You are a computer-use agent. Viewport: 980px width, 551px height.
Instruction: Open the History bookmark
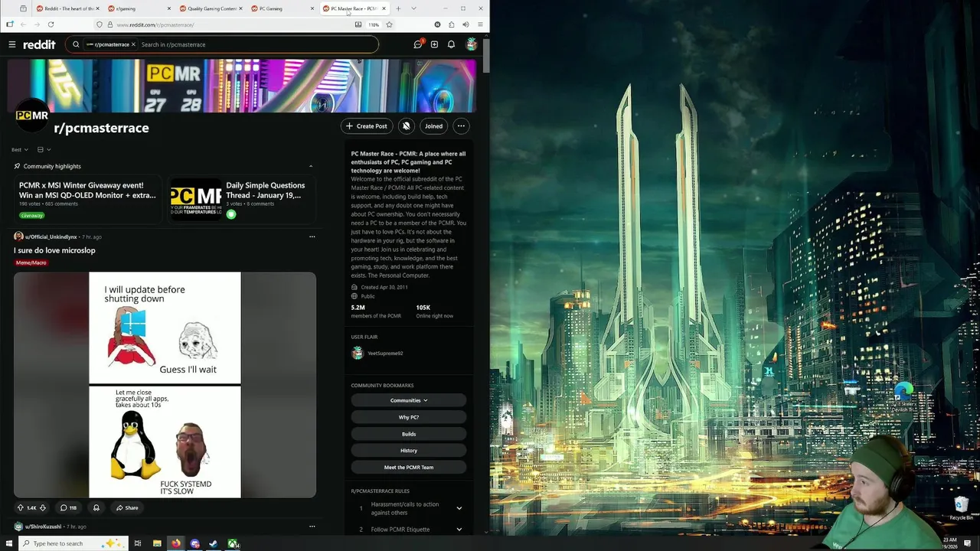409,450
